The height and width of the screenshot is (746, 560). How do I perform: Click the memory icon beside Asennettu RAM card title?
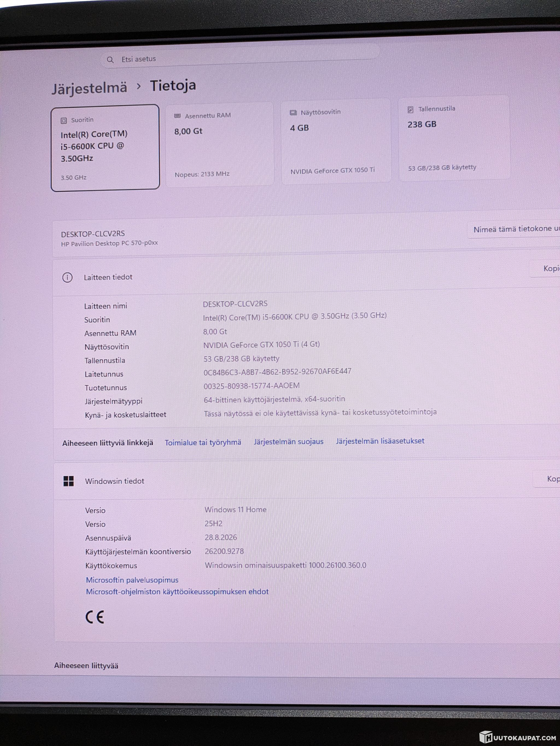tap(177, 116)
